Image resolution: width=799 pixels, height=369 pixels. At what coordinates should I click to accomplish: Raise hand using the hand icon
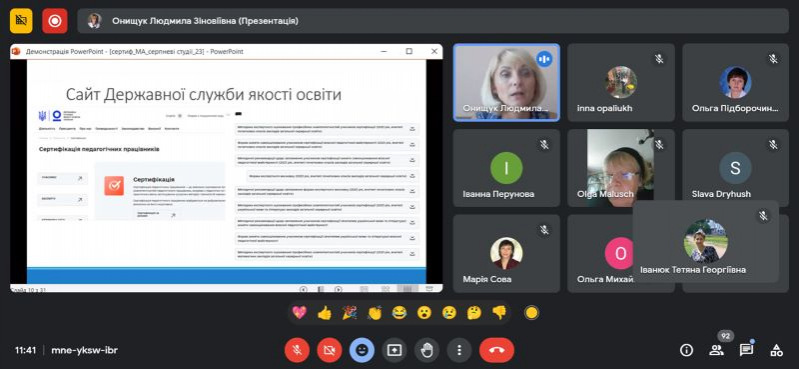point(427,350)
